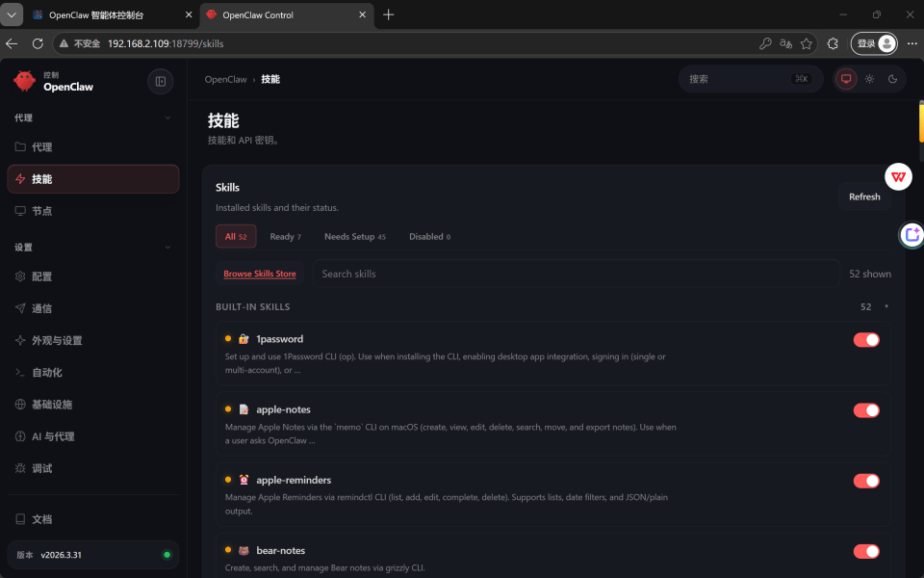Reload the page in the browser
Image resolution: width=924 pixels, height=578 pixels.
click(38, 43)
